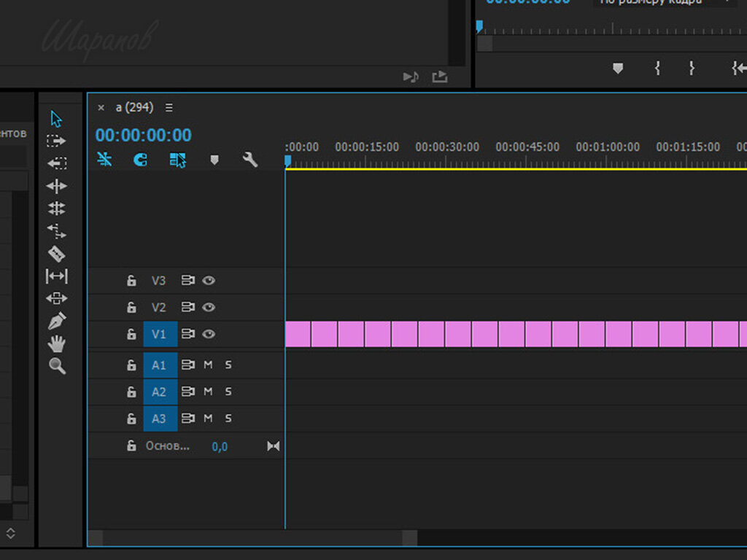Toggle Linked Selection in timeline
Image resolution: width=747 pixels, height=560 pixels.
(178, 160)
